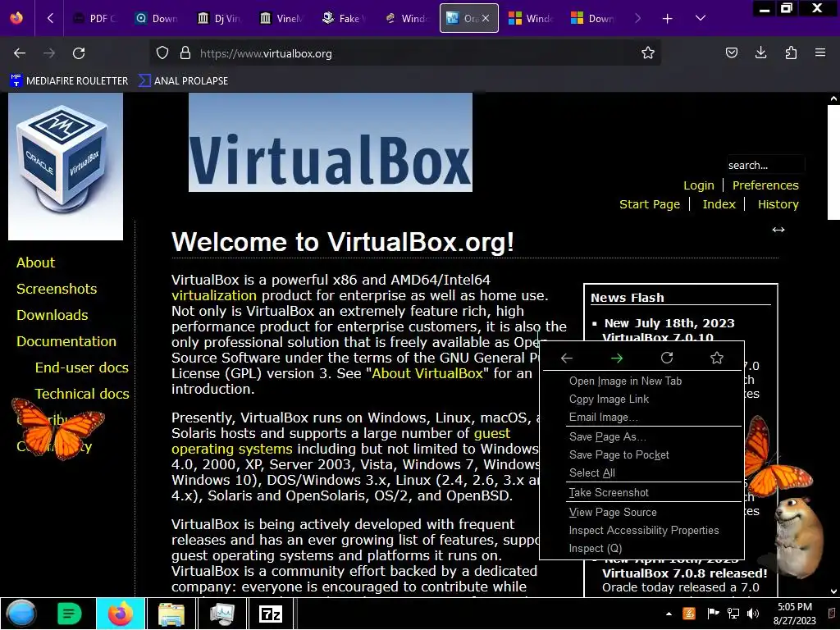Click the site security padlock icon
This screenshot has height=630, width=840.
[x=185, y=53]
